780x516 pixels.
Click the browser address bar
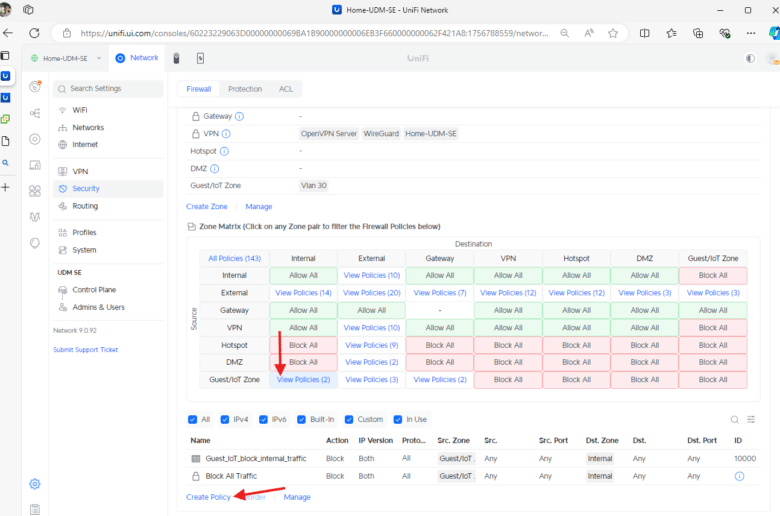click(313, 33)
